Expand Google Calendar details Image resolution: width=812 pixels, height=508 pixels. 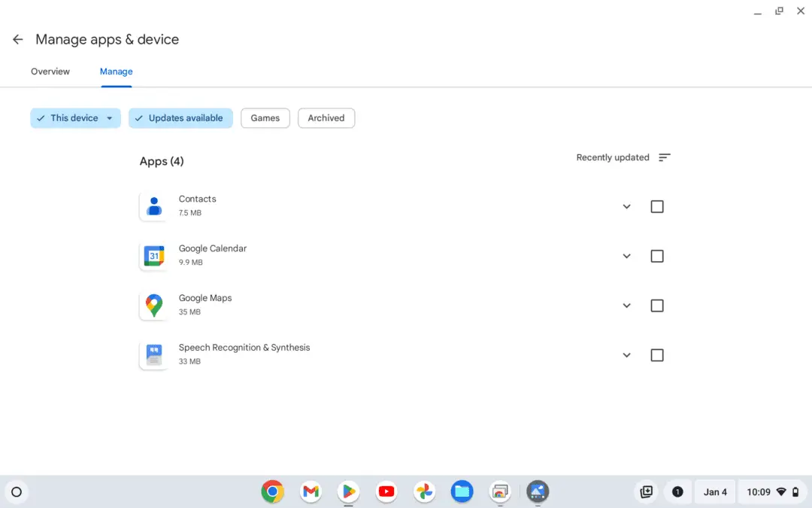tap(626, 256)
